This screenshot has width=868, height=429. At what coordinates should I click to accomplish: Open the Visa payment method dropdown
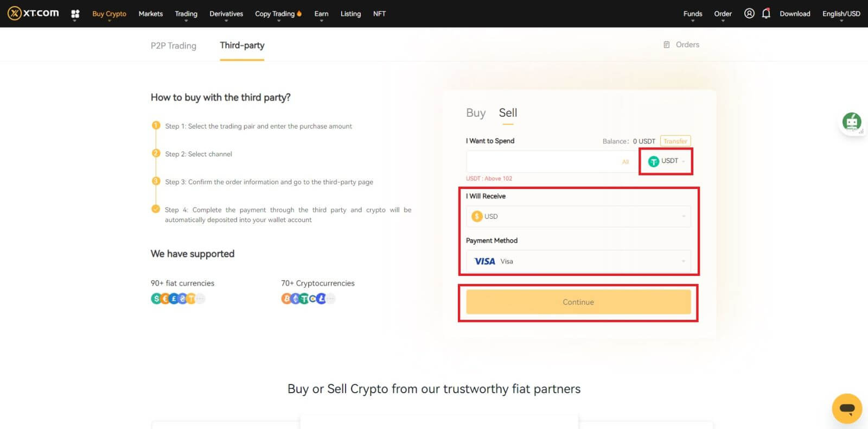click(x=578, y=261)
